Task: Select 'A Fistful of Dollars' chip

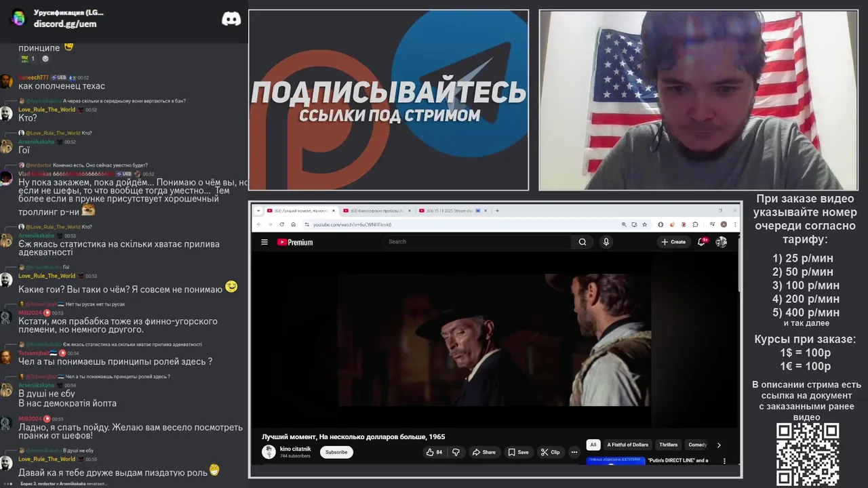Action: (x=628, y=445)
